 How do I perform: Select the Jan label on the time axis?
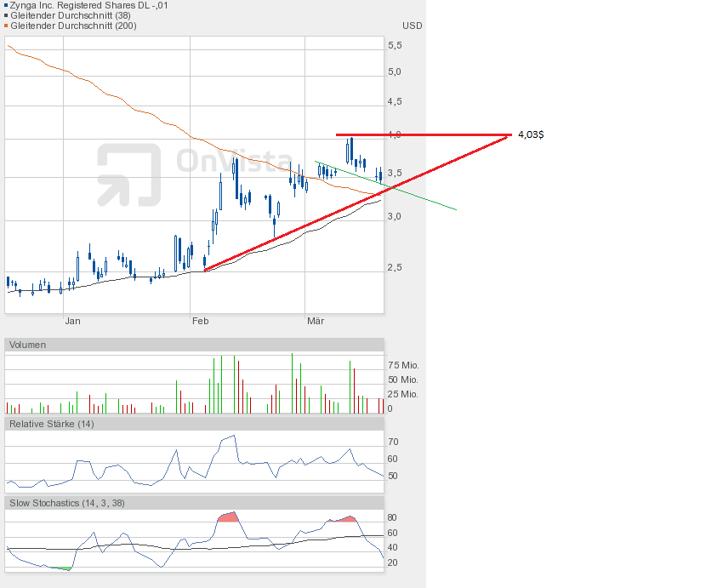[72, 321]
